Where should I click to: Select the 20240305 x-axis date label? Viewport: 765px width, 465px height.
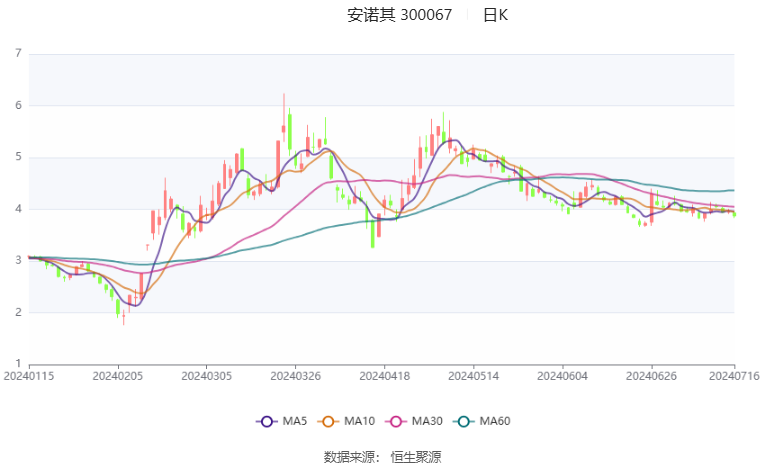206,376
